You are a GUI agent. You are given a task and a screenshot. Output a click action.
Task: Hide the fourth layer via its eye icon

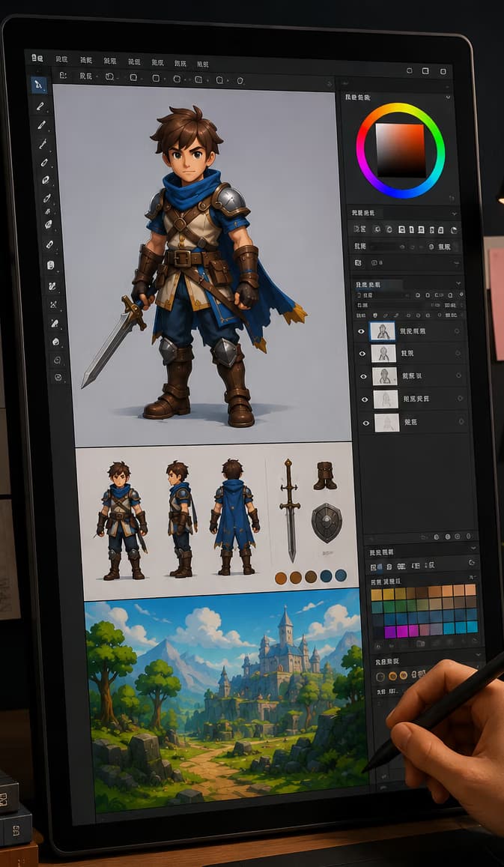365,399
